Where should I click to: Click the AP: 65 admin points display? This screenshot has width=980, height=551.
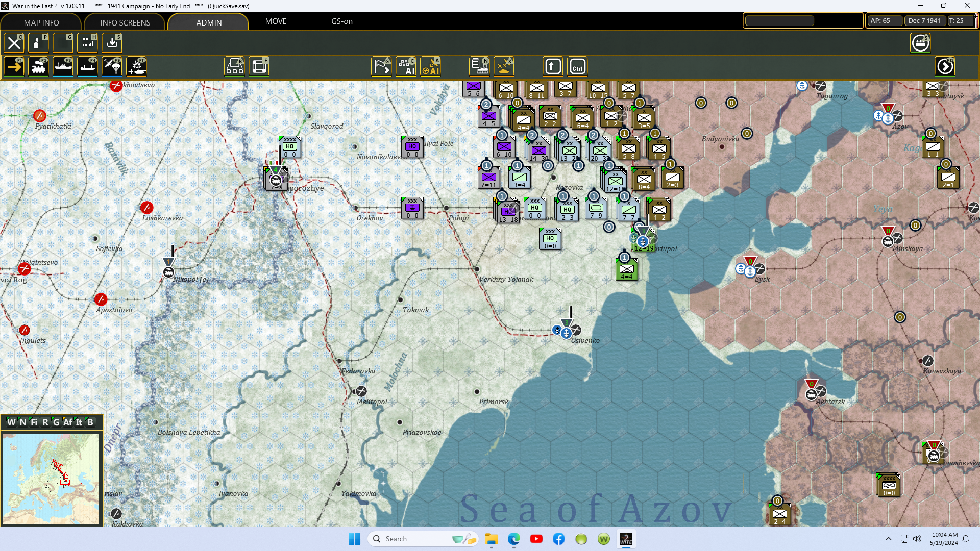[885, 21]
